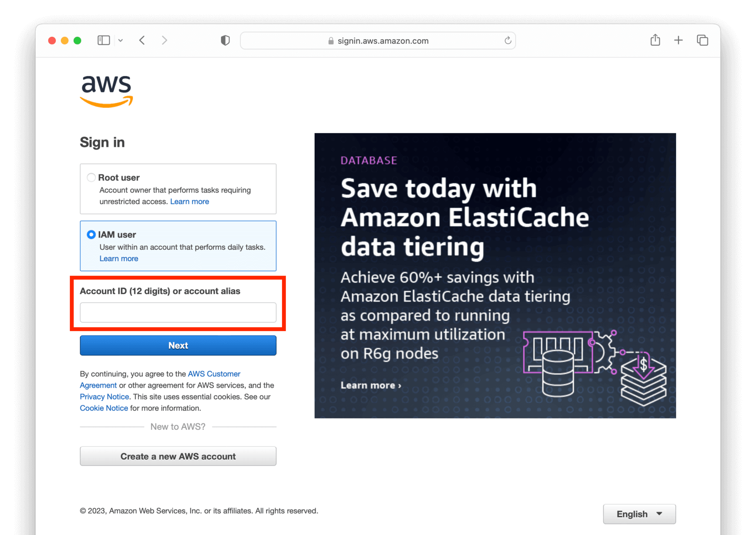Screen dimensions: 756x535
Task: Toggle the browser sidebar icon
Action: [103, 40]
